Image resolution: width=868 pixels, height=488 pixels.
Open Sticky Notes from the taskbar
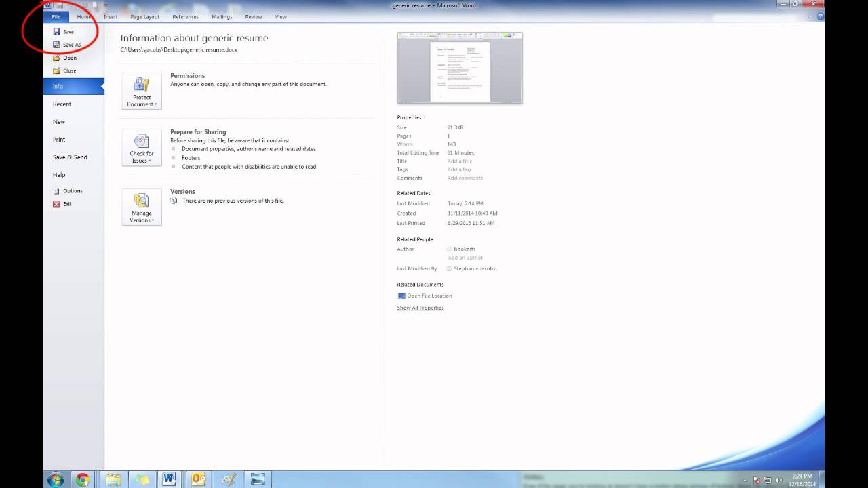[142, 480]
